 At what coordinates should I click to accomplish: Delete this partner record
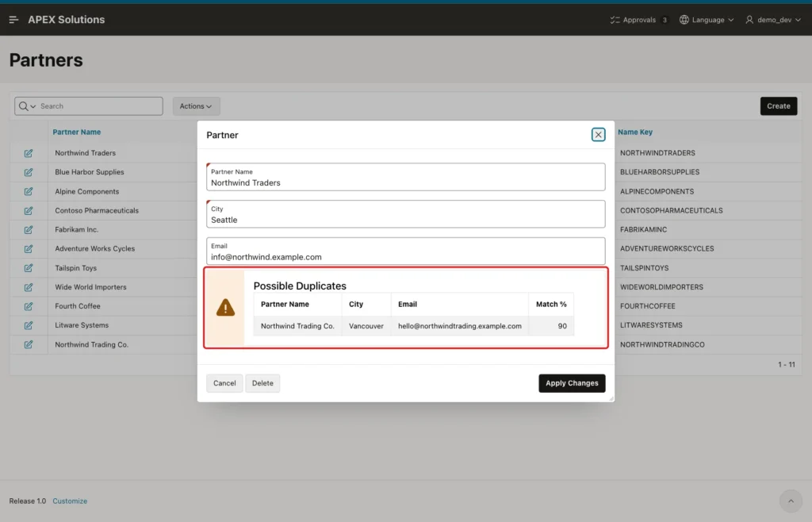(x=262, y=383)
